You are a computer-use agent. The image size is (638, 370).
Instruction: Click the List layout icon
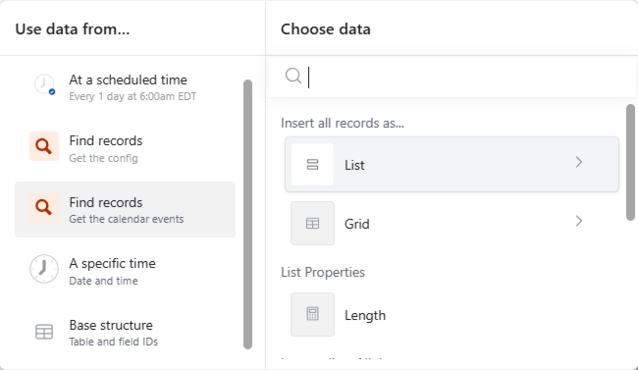pos(312,164)
